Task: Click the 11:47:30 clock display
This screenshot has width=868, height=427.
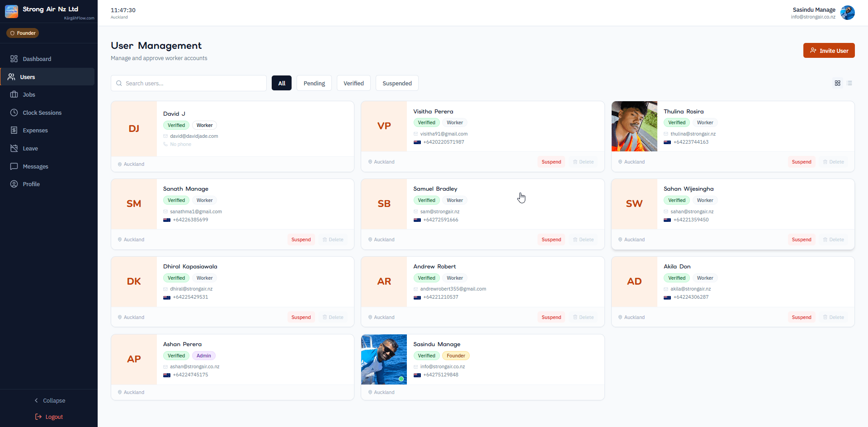Action: click(123, 10)
